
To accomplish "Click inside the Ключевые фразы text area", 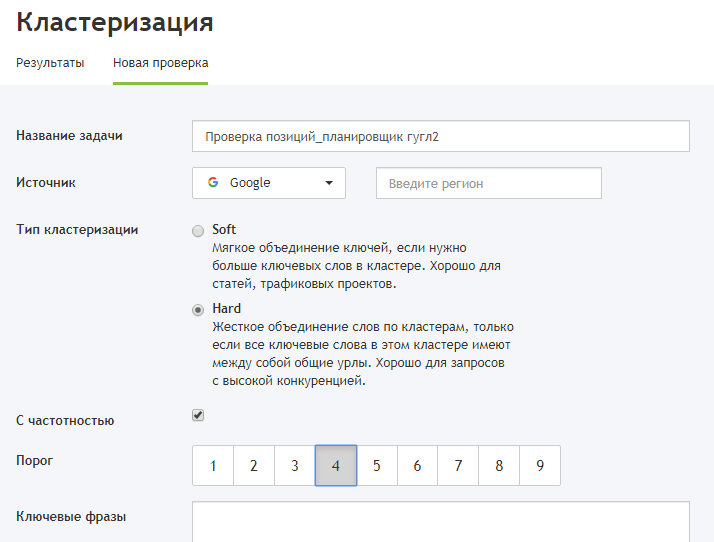I will pyautogui.click(x=440, y=522).
